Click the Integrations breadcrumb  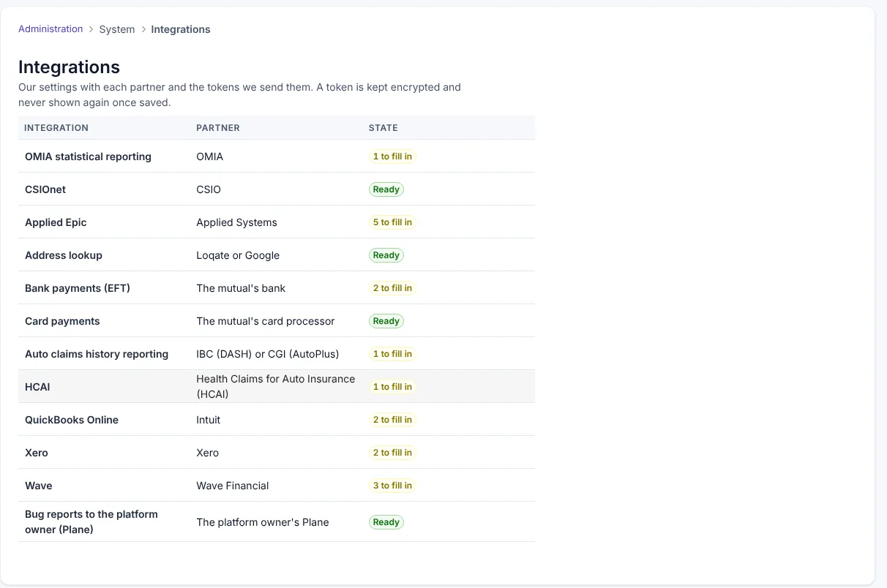click(181, 29)
